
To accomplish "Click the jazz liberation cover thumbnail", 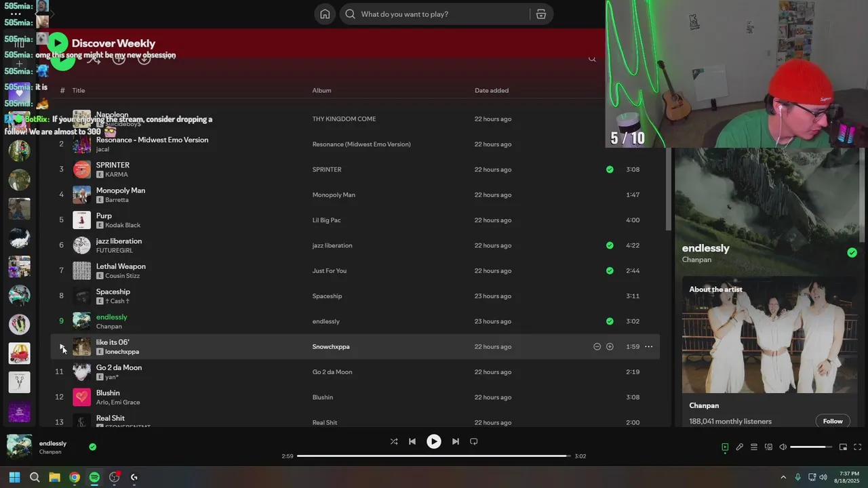I will point(81,245).
